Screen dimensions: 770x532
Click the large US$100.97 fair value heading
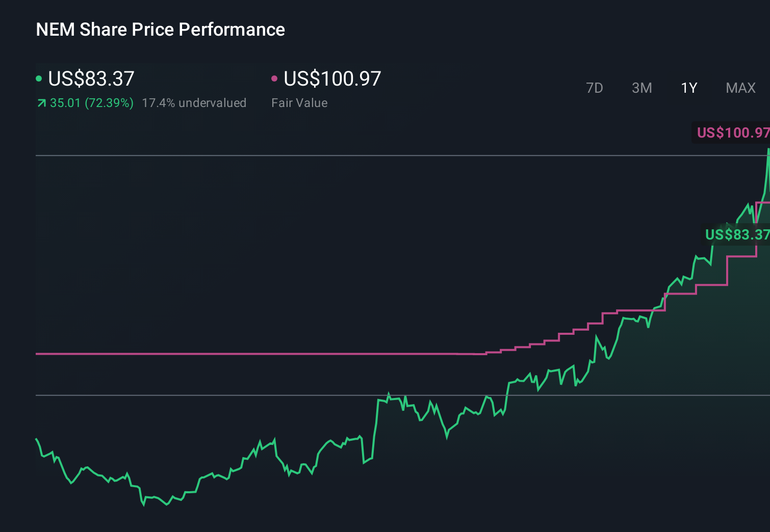332,78
